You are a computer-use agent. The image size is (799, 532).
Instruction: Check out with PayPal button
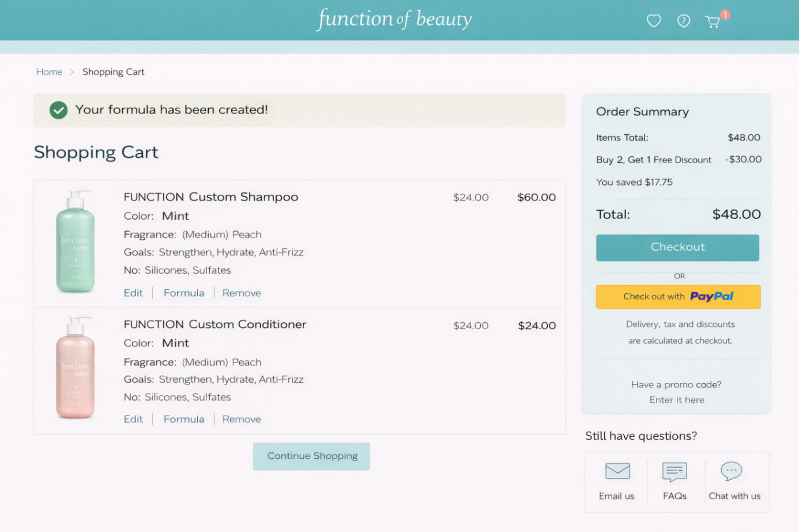(x=678, y=297)
